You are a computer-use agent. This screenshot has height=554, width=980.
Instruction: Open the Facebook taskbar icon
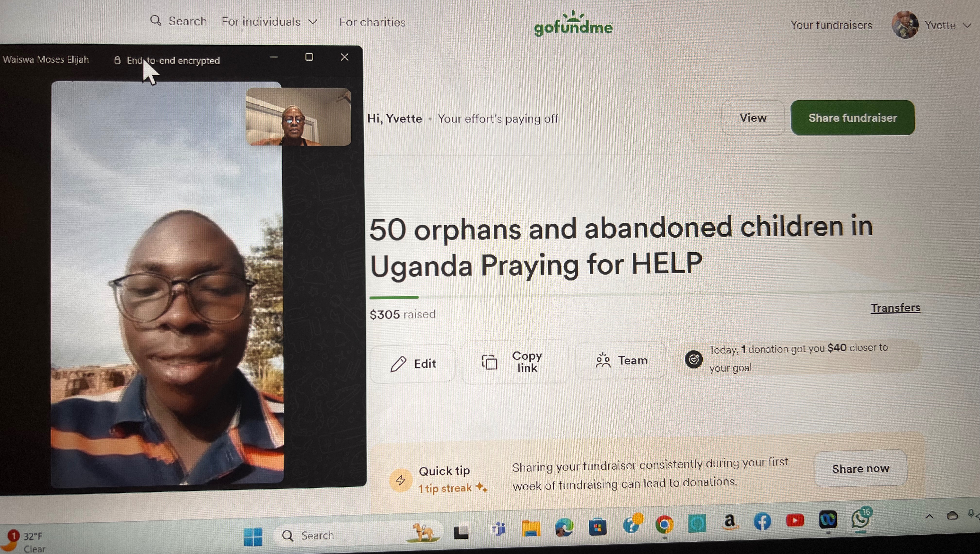[x=762, y=521]
